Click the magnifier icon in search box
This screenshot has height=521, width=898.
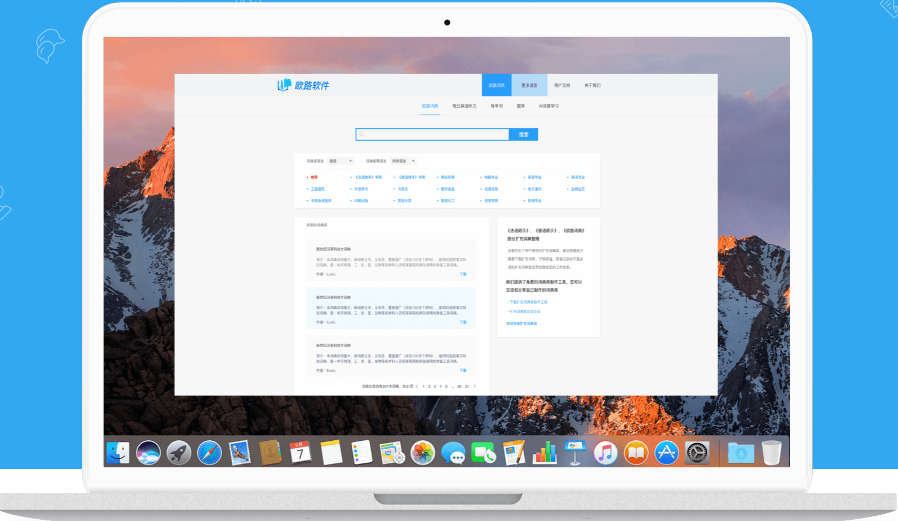[361, 135]
